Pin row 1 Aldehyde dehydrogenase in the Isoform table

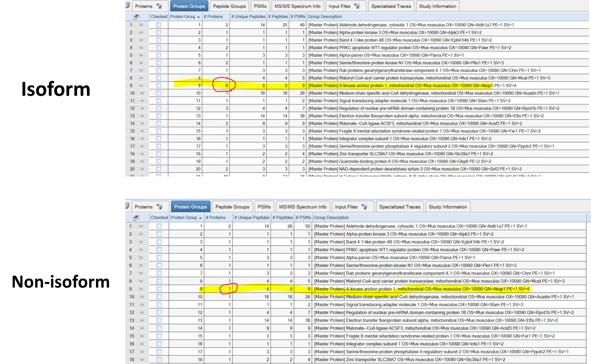pyautogui.click(x=141, y=25)
